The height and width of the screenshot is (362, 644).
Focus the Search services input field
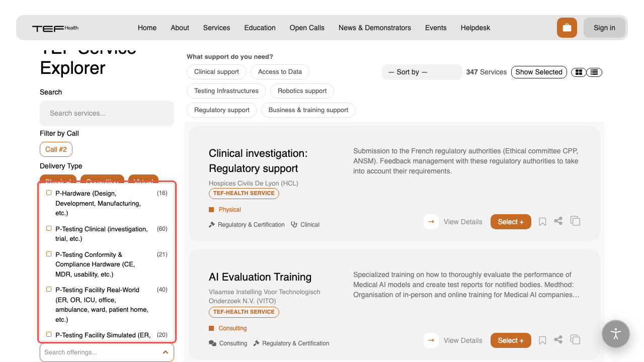pyautogui.click(x=107, y=113)
